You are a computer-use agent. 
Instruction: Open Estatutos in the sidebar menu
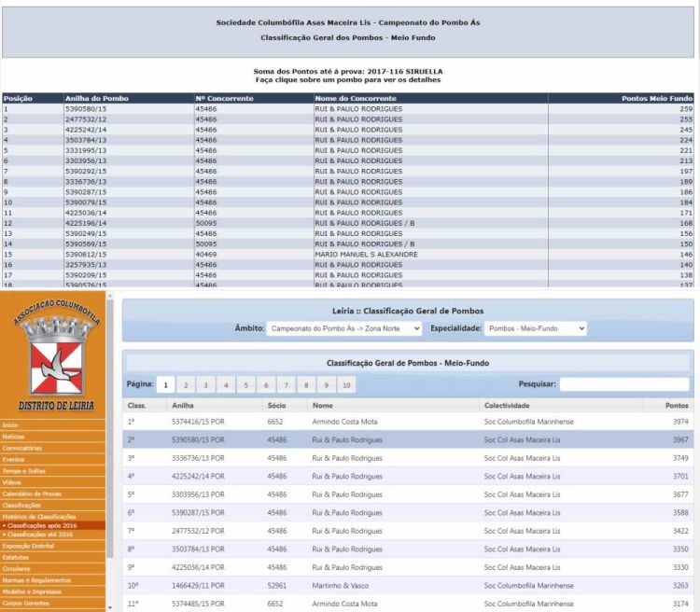52,557
